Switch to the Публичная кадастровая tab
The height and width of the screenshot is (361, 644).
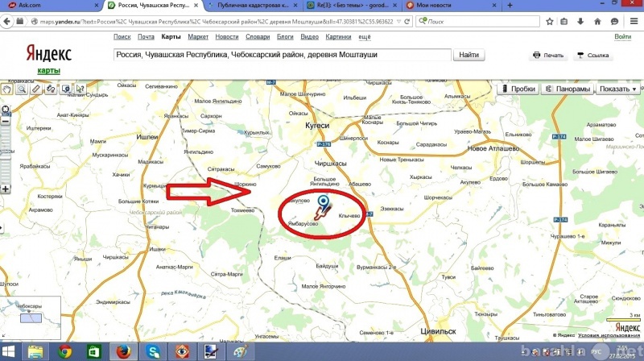(253, 6)
